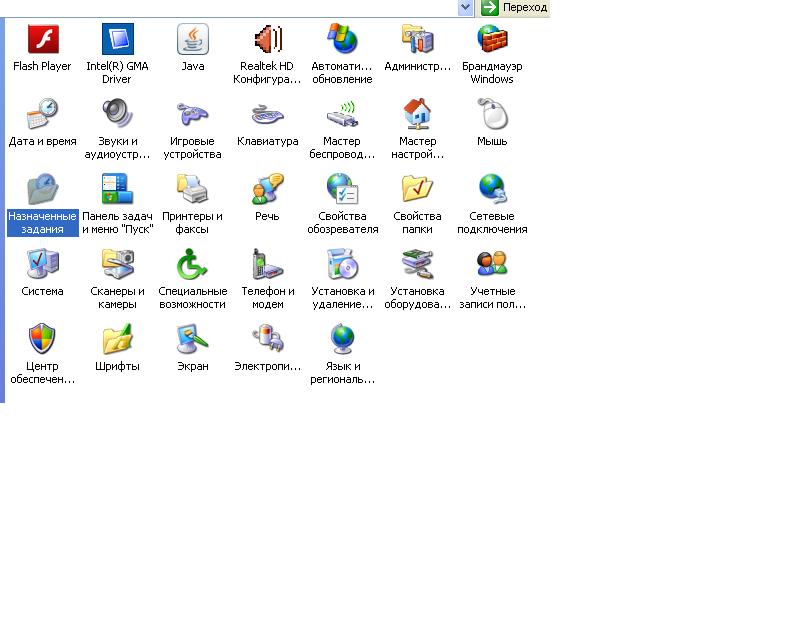Viewport: 800px width, 628px height.
Task: Open Intel(R) GMA Driver settings
Action: click(117, 40)
